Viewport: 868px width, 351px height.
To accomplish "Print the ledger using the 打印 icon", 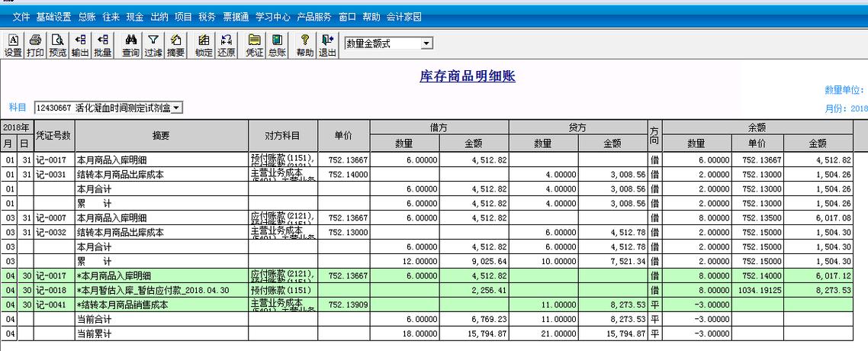I will tap(35, 45).
